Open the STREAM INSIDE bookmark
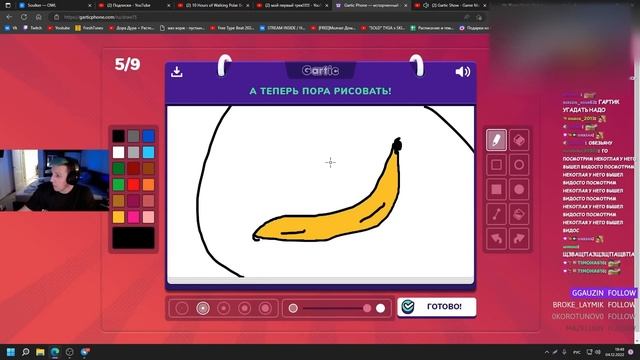Screen dimensions: 640x360 click(283, 28)
